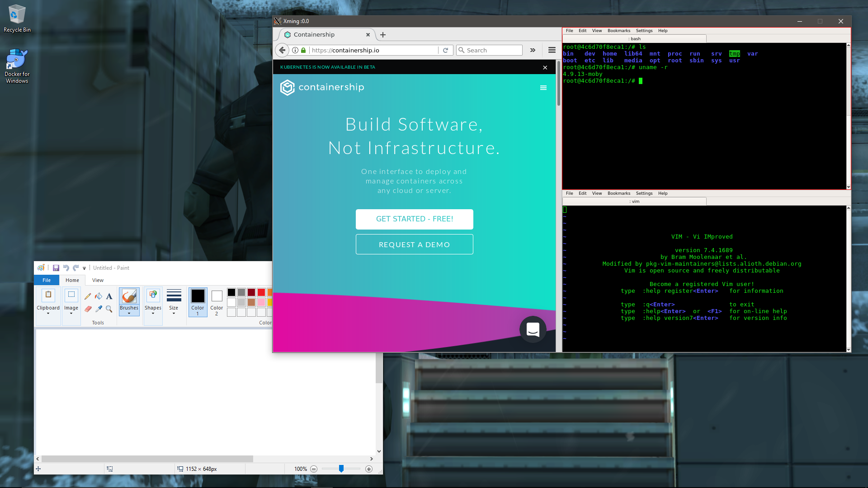
Task: Toggle the browser extensions dropdown arrow
Action: [533, 50]
